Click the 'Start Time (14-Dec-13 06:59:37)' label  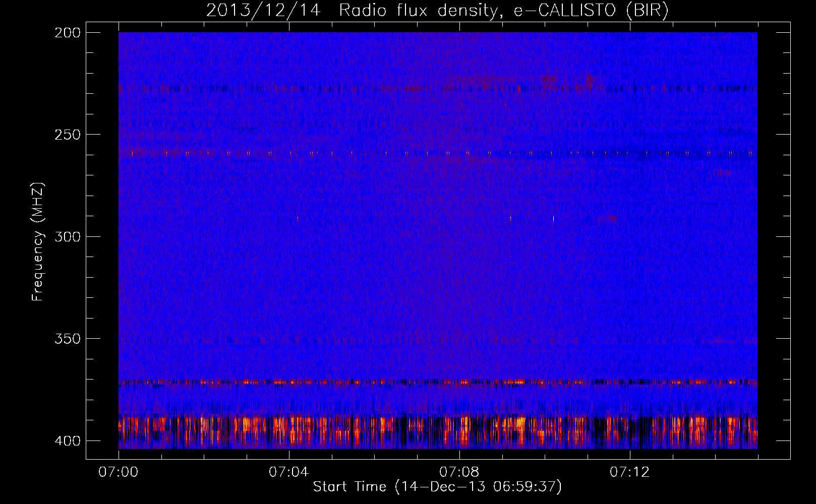pos(437,487)
